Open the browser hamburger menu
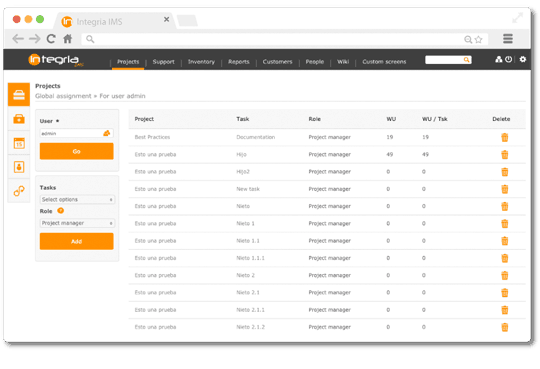The width and height of the screenshot is (540, 369). (x=508, y=39)
